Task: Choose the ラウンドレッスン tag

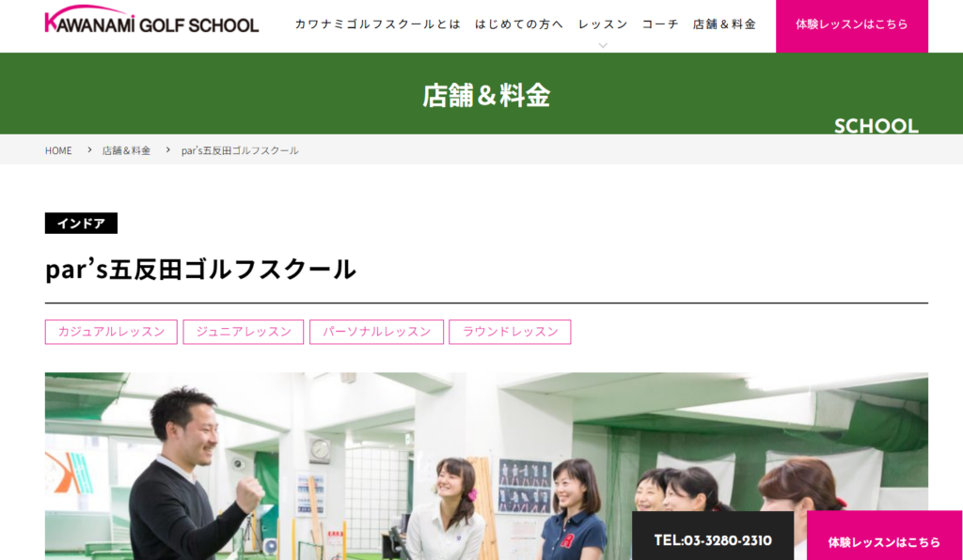Action: 510,332
